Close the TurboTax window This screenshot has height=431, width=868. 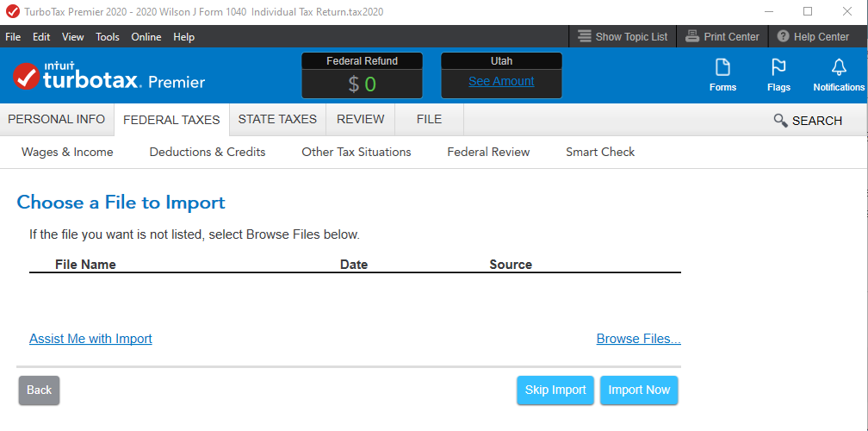tap(847, 11)
